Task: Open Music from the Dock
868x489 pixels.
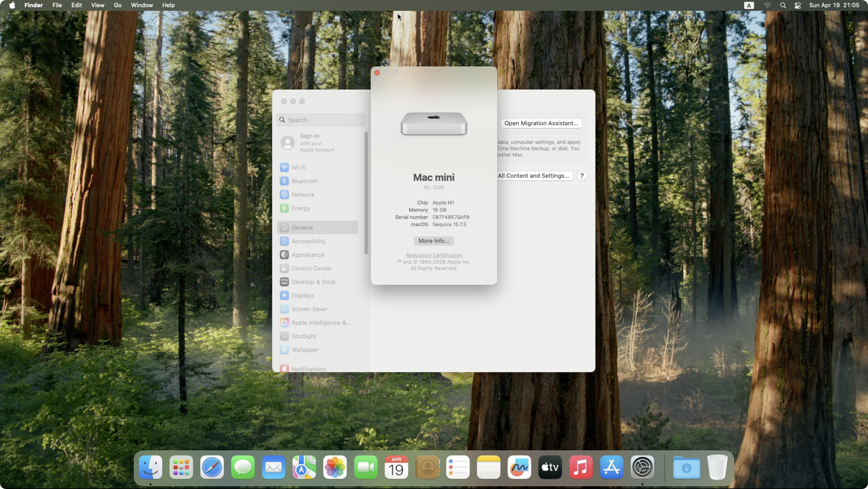Action: (x=581, y=467)
